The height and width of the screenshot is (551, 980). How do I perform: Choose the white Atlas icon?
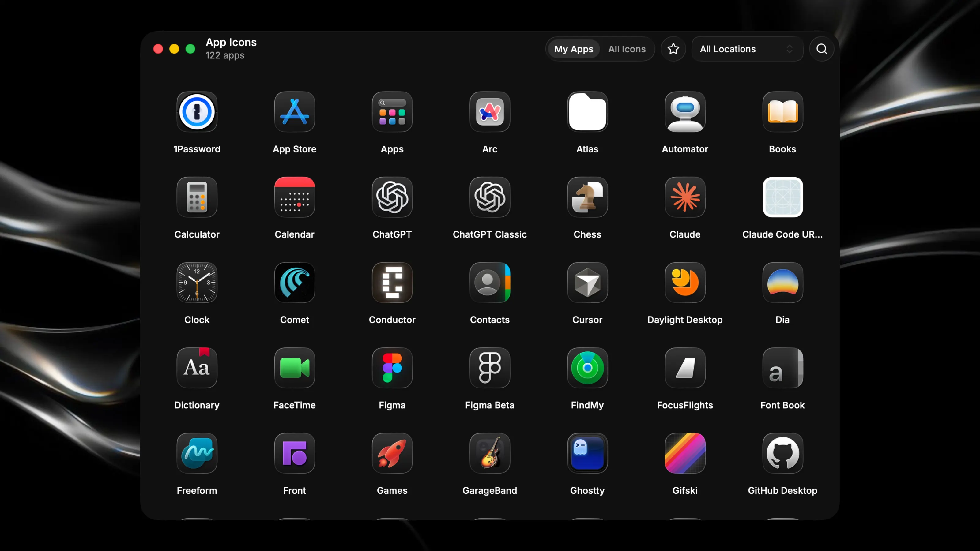pos(587,112)
